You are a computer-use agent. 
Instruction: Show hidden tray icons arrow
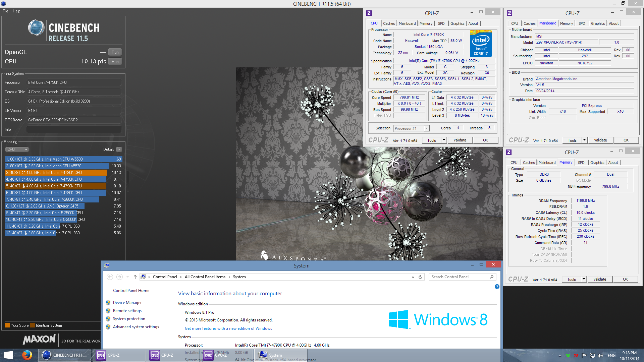pyautogui.click(x=560, y=356)
